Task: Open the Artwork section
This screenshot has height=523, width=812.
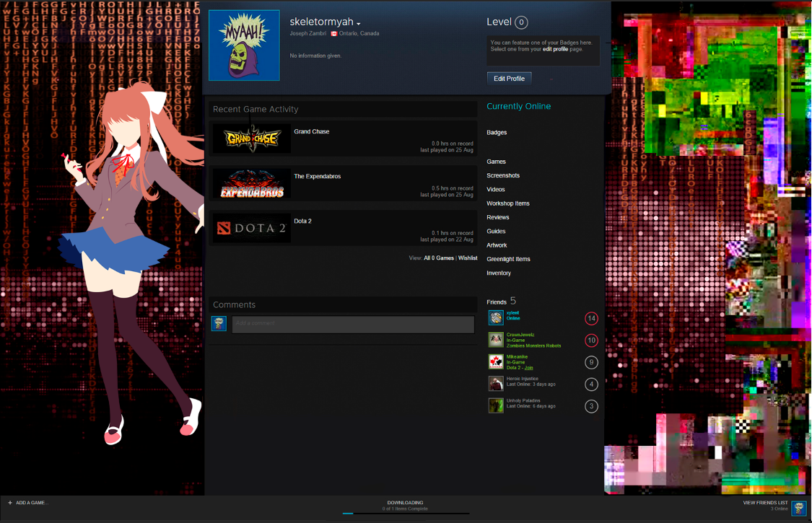Action: click(x=497, y=245)
